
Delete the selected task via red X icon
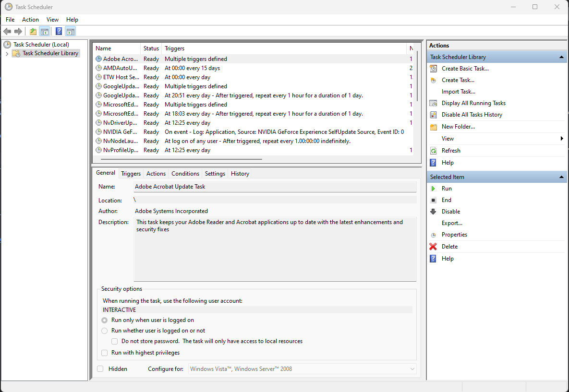[x=433, y=246]
